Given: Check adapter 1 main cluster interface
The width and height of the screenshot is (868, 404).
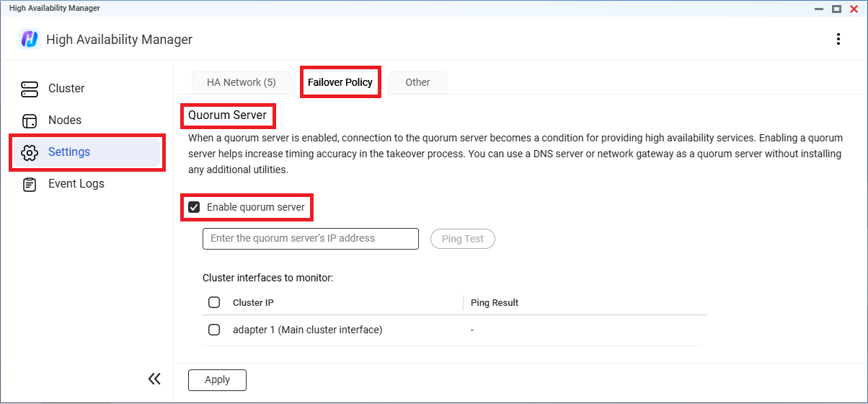Looking at the screenshot, I should [x=214, y=330].
